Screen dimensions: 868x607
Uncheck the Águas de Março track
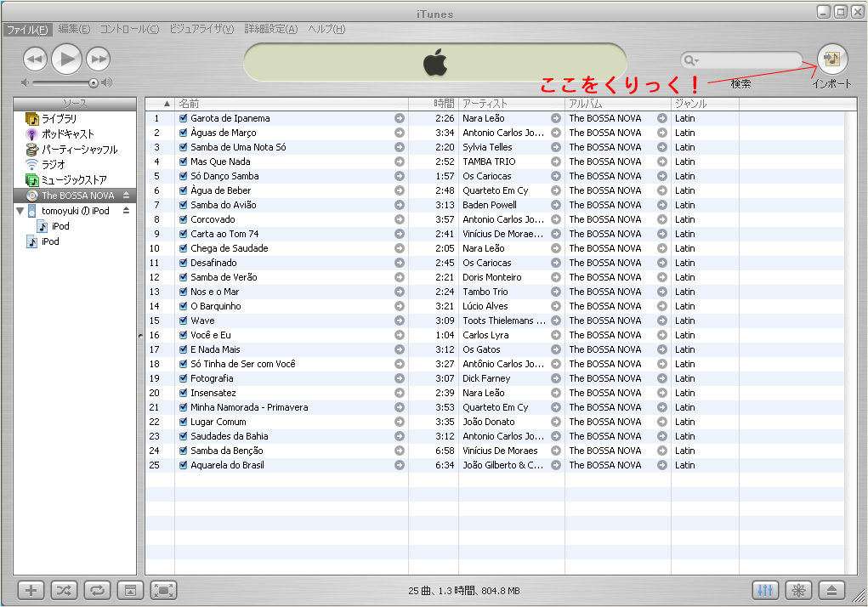coord(184,133)
